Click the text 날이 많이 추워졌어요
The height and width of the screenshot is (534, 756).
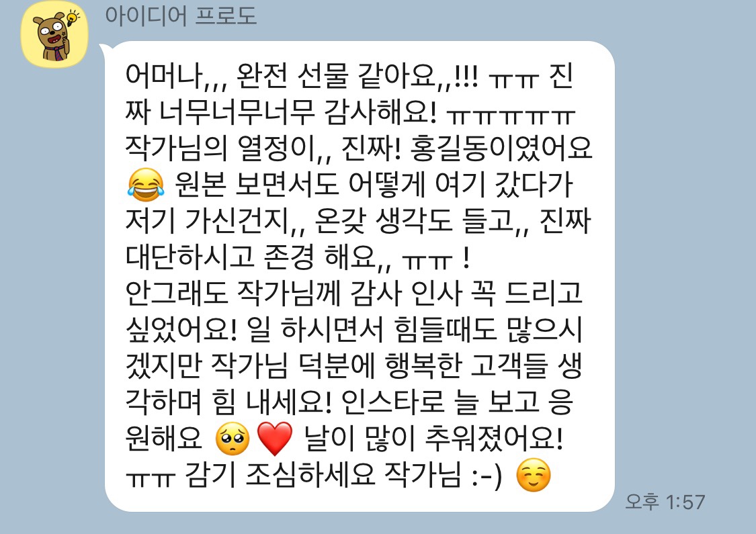point(433,439)
